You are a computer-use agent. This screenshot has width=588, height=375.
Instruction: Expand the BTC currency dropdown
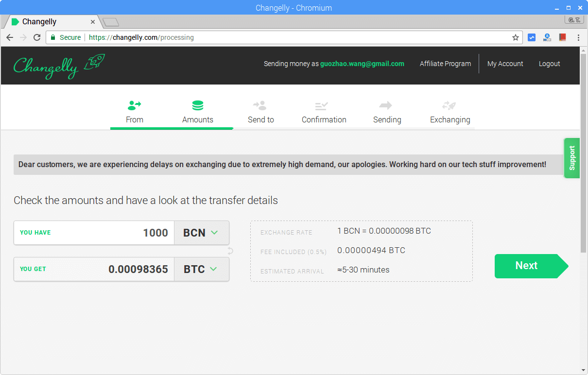pyautogui.click(x=201, y=269)
